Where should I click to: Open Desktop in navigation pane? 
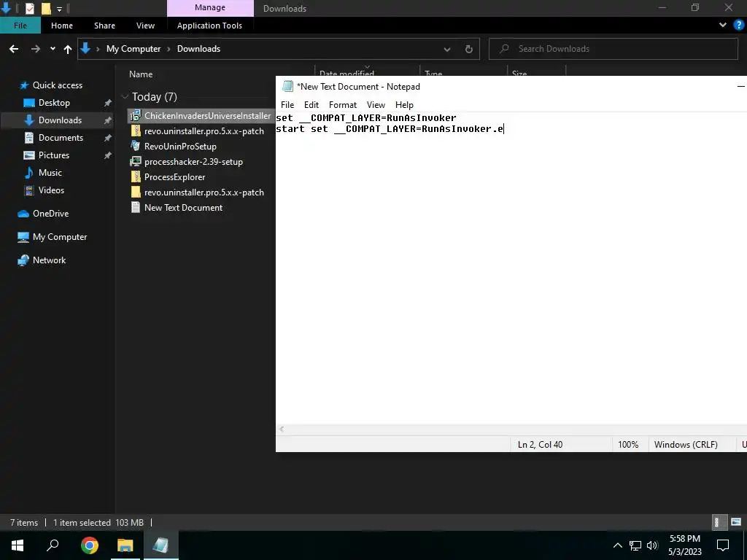tap(54, 102)
